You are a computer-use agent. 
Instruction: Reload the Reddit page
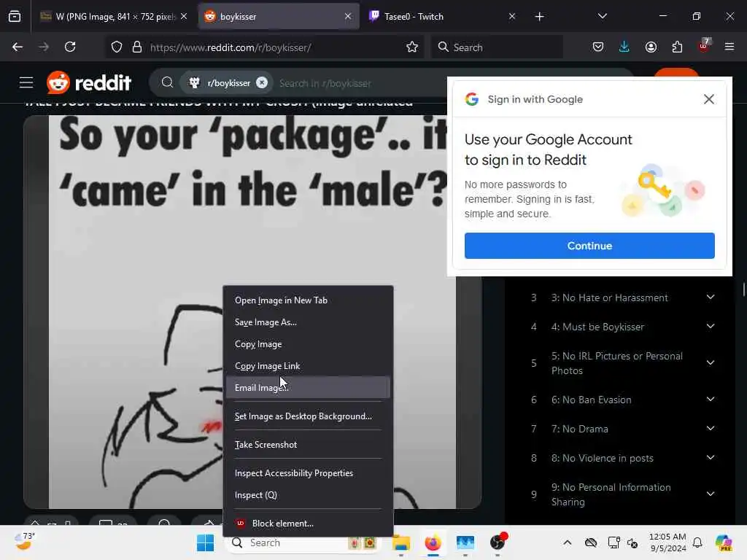(x=70, y=47)
